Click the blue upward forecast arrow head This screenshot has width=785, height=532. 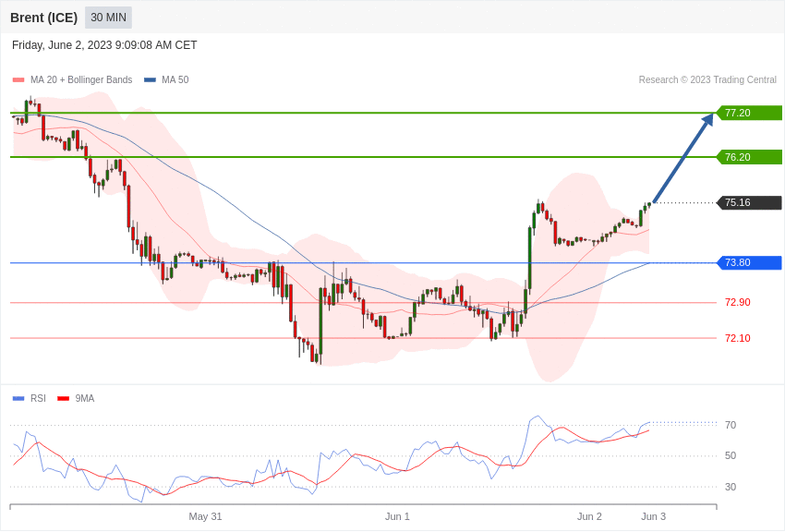708,119
